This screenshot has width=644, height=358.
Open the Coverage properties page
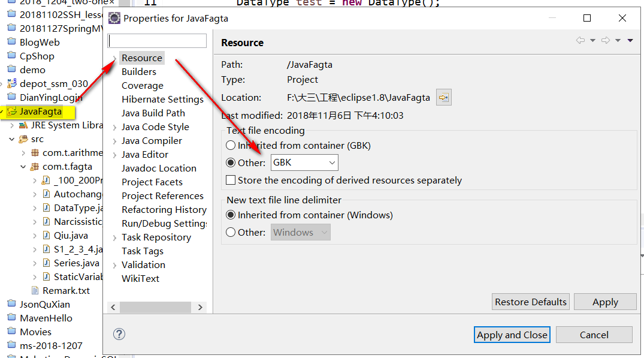coord(143,86)
